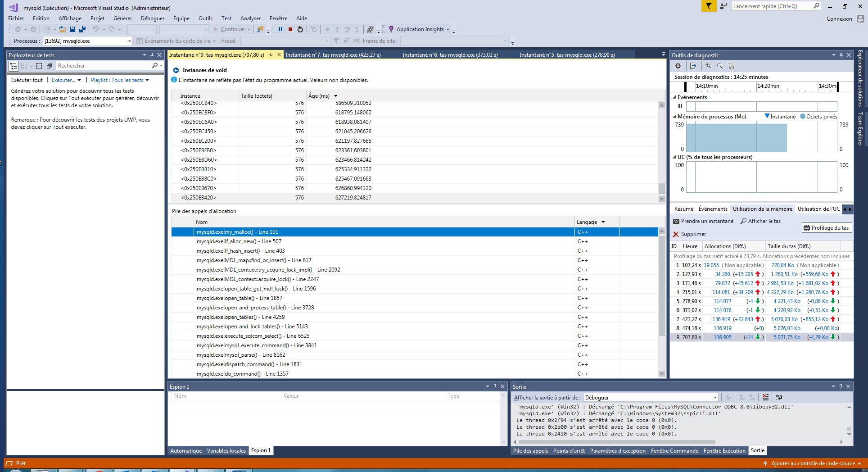Zoom in on the diagnostics timeline
The width and height of the screenshot is (868, 472).
pos(708,66)
